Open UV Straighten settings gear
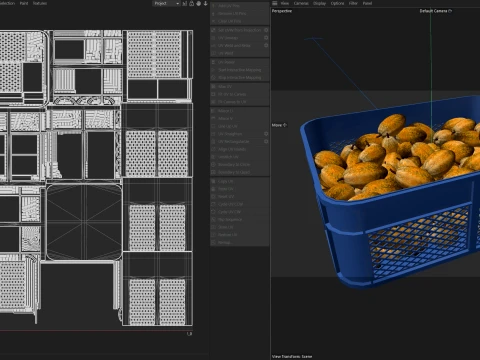The height and width of the screenshot is (360, 480). [x=266, y=134]
